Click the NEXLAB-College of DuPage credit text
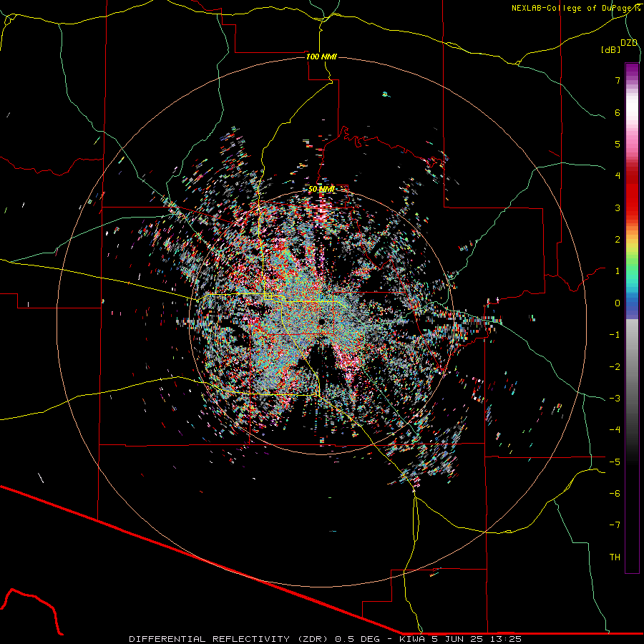Viewport: 644px width, 644px height. pyautogui.click(x=575, y=8)
